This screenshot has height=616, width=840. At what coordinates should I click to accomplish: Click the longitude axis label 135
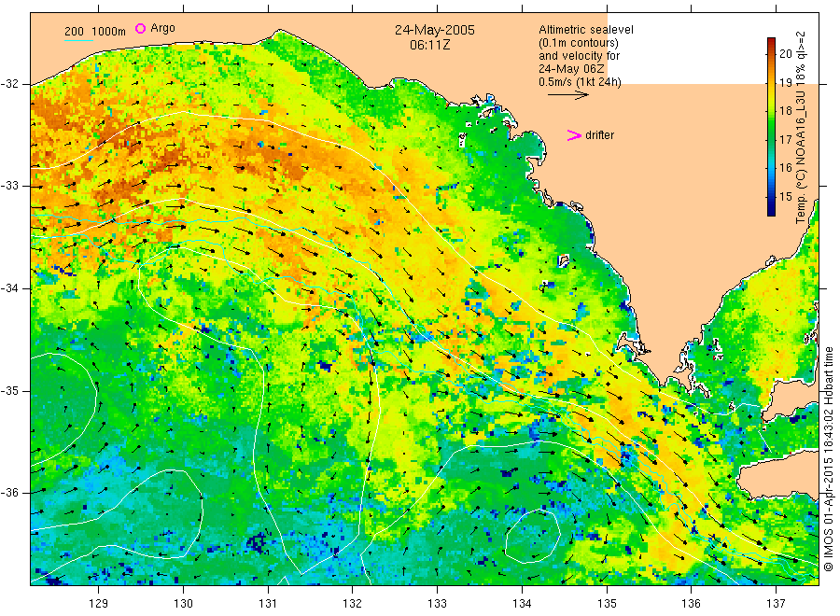[607, 604]
